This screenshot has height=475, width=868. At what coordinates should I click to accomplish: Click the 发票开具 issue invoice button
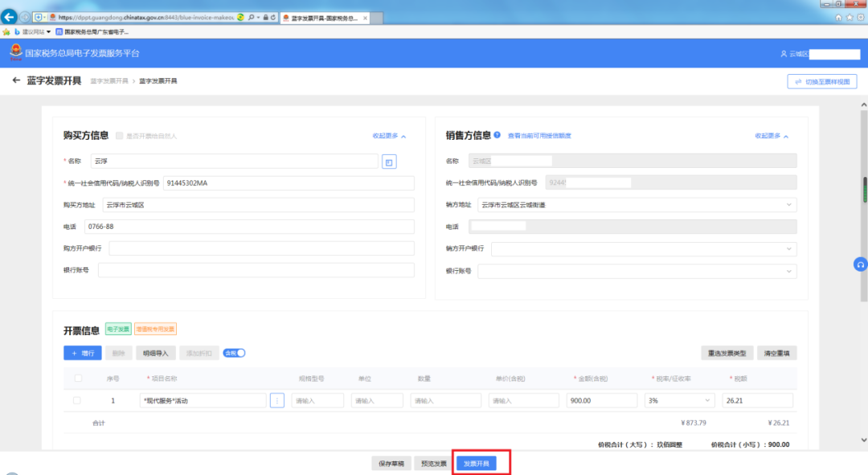(477, 464)
